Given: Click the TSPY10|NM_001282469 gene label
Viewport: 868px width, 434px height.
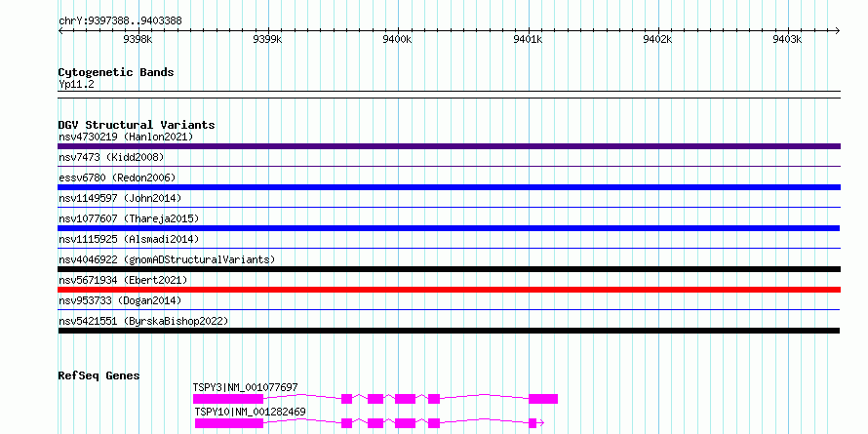Looking at the screenshot, I should [x=251, y=412].
